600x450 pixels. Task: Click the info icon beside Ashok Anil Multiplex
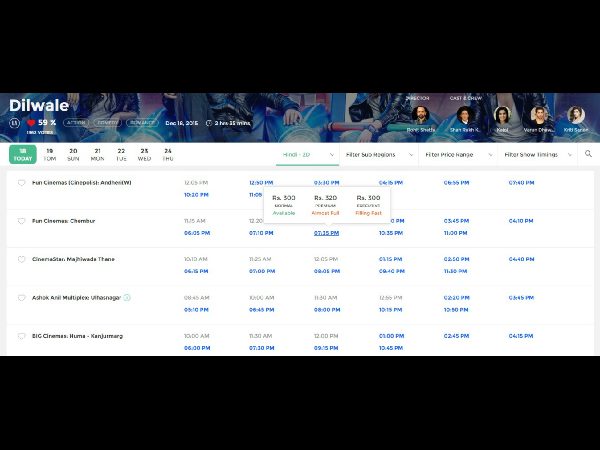pyautogui.click(x=127, y=297)
